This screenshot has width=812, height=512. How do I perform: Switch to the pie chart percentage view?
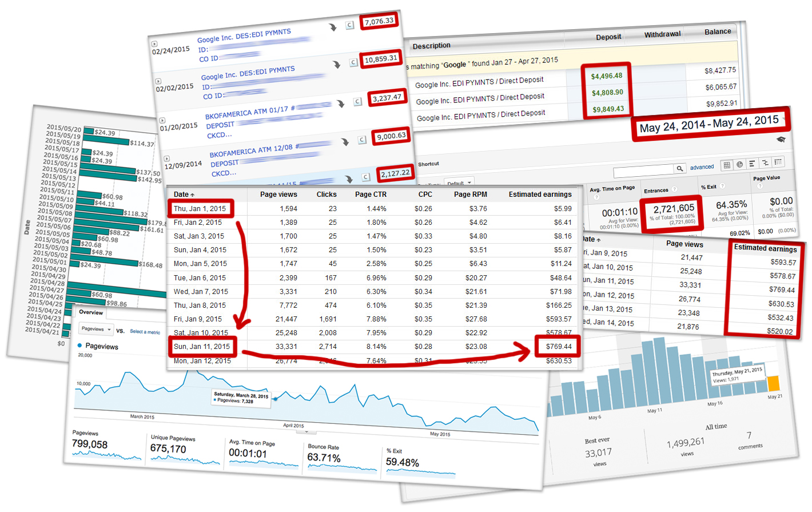(x=739, y=164)
